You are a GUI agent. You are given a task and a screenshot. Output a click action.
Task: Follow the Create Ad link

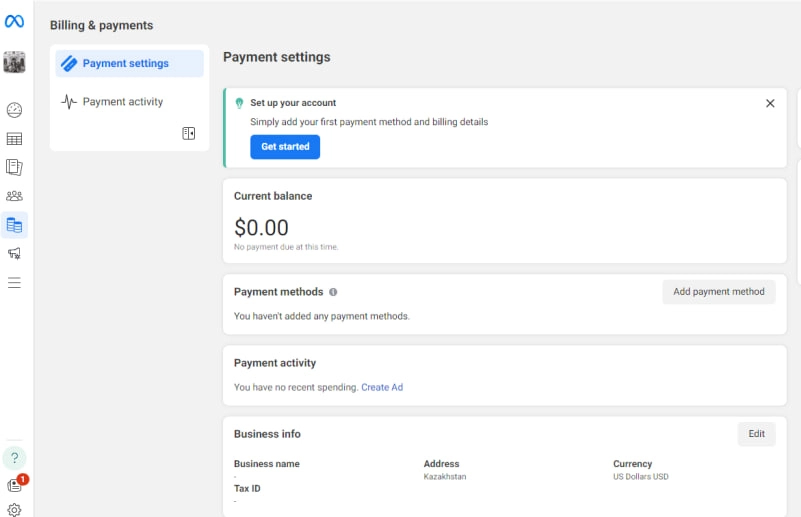pyautogui.click(x=382, y=387)
